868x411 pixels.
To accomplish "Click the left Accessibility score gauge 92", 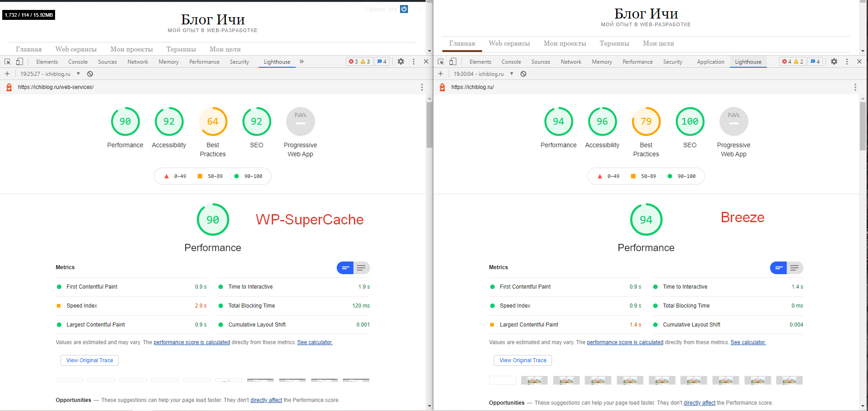I will (169, 121).
